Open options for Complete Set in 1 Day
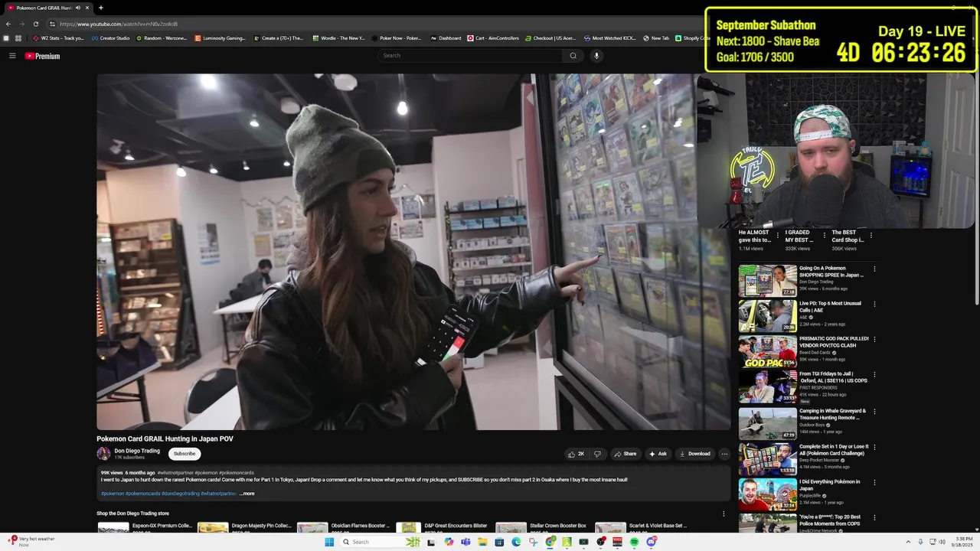 (x=874, y=447)
